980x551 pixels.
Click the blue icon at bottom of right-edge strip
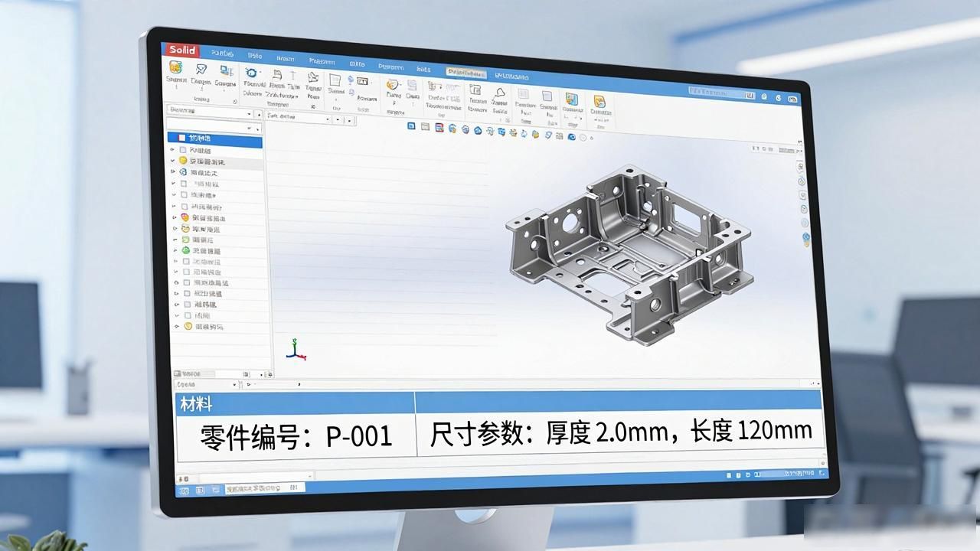coord(806,238)
